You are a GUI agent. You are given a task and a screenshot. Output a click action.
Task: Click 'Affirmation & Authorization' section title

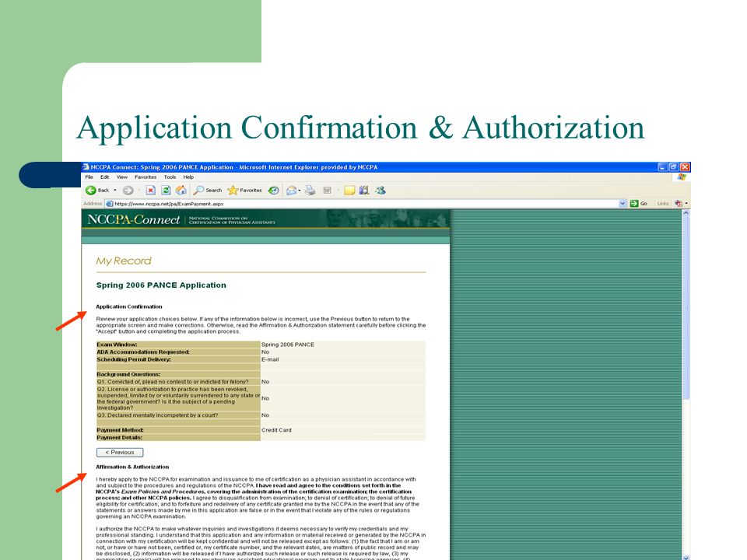coord(132,467)
